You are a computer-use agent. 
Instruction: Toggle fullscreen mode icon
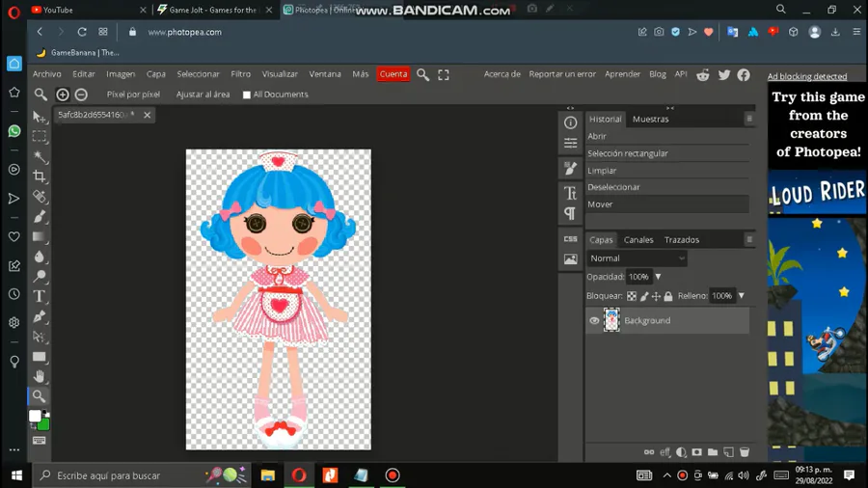point(444,74)
